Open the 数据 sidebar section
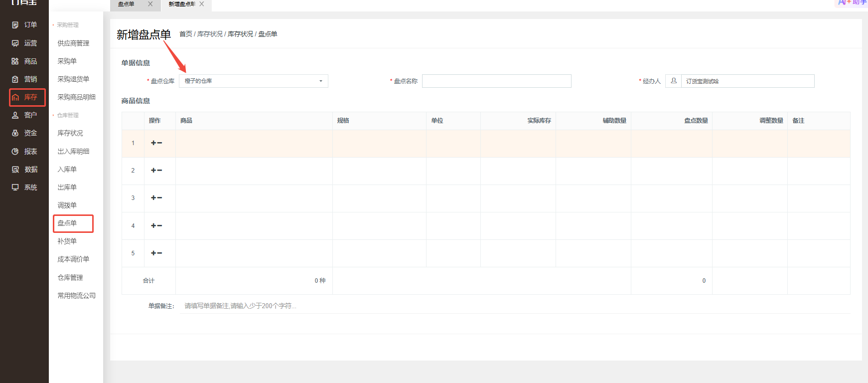 pyautogui.click(x=24, y=170)
